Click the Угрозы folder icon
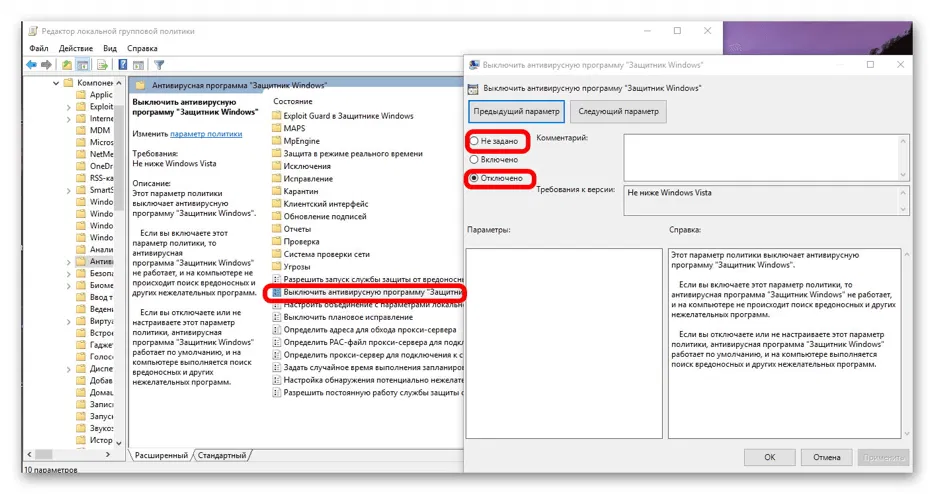The height and width of the screenshot is (494, 934). (x=276, y=266)
